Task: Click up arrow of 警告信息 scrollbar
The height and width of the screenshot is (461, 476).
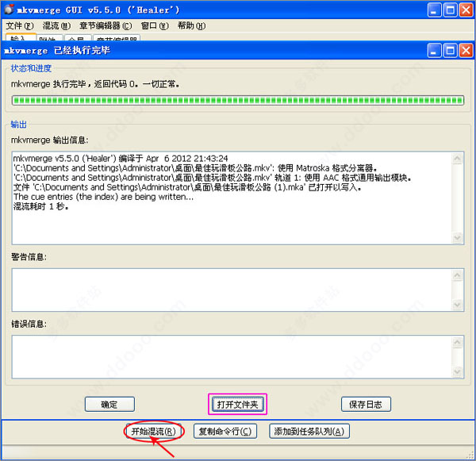Action: [x=458, y=275]
